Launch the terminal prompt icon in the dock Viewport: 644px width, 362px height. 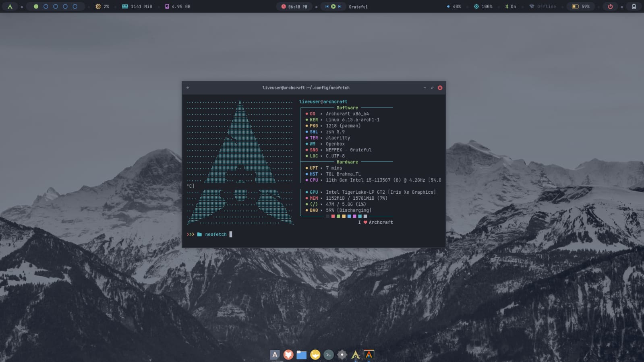329,355
